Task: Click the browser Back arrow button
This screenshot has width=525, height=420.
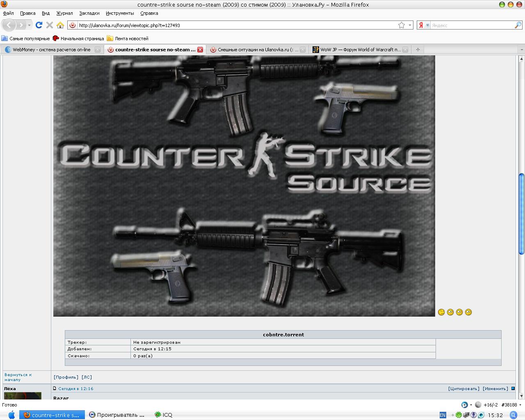Action: point(9,25)
